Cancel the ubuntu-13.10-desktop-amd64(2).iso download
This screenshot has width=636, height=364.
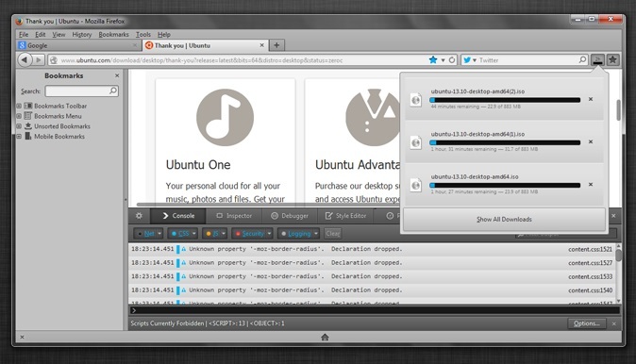click(x=591, y=99)
